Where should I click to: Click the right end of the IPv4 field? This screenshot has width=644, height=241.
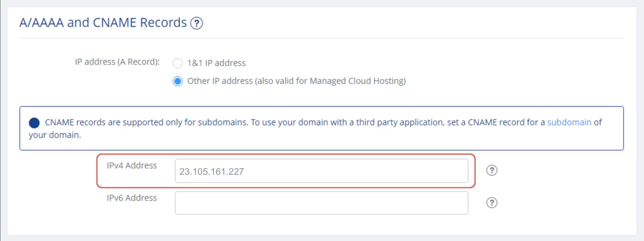pyautogui.click(x=456, y=171)
